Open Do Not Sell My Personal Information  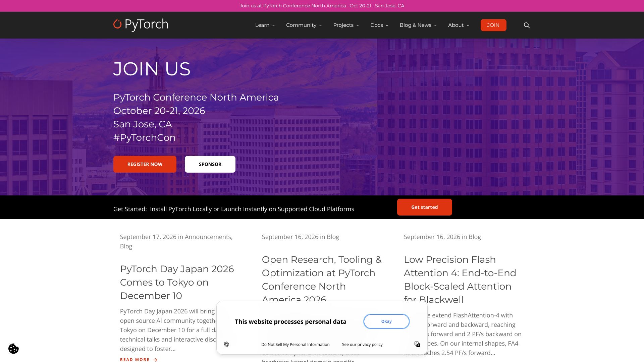pyautogui.click(x=296, y=345)
